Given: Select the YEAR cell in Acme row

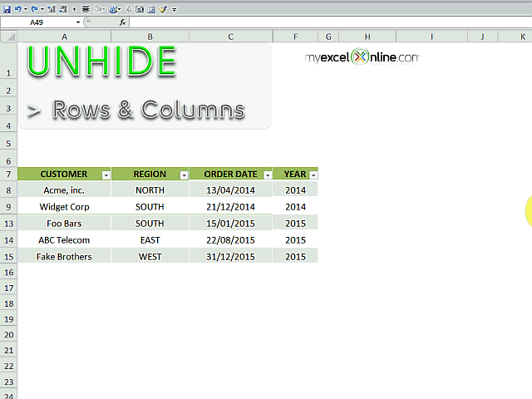Looking at the screenshot, I should [296, 190].
